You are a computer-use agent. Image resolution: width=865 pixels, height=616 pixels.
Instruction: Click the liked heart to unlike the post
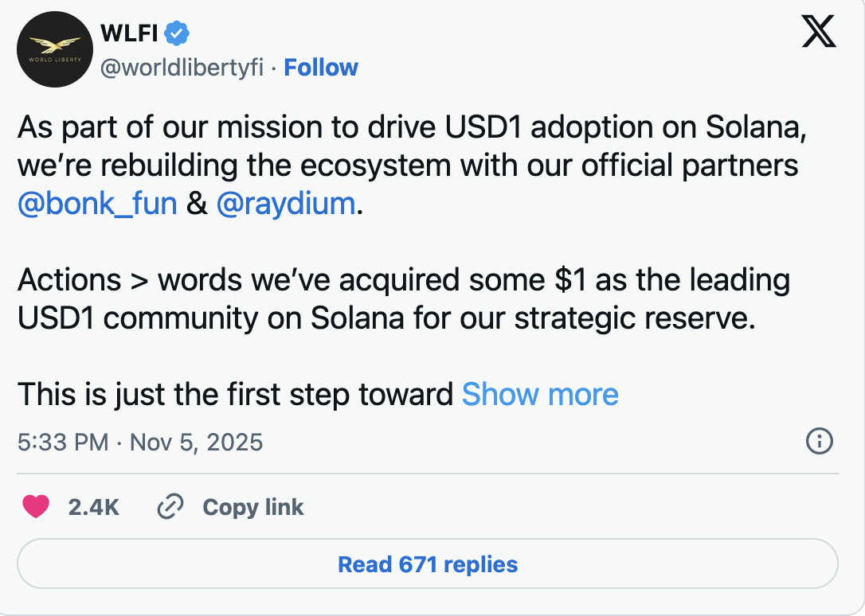[35, 506]
